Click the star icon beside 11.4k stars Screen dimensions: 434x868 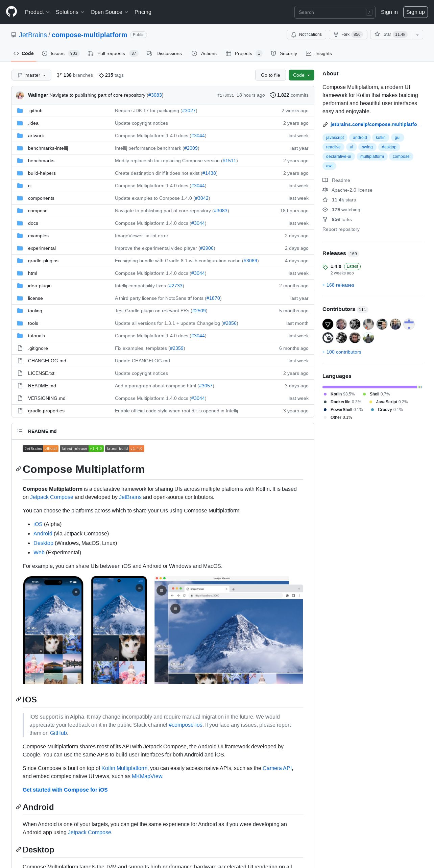(x=325, y=200)
